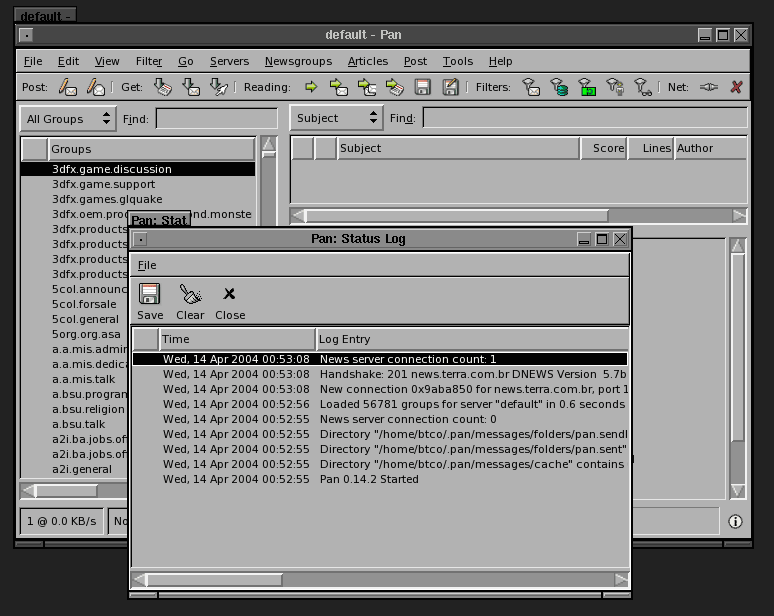Sort articles by Score column header
Screen dimensions: 774x616
(x=604, y=148)
